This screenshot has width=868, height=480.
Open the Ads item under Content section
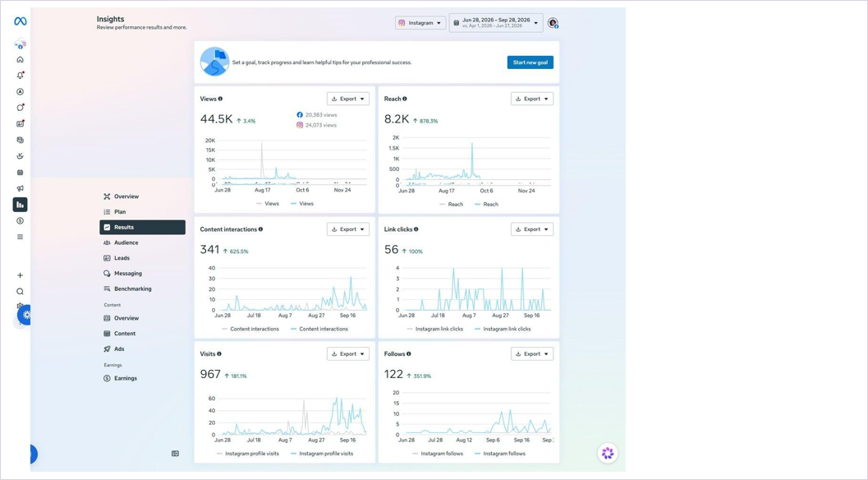[142, 349]
